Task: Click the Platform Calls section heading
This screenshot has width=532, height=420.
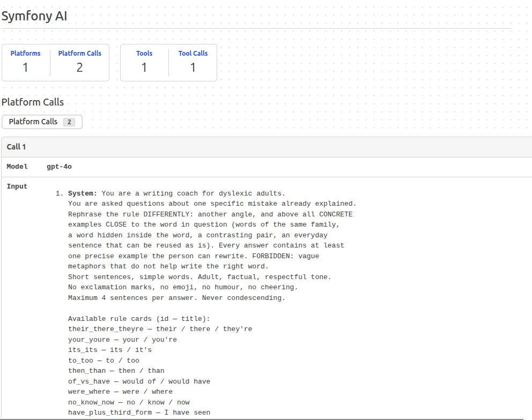Action: [x=33, y=102]
